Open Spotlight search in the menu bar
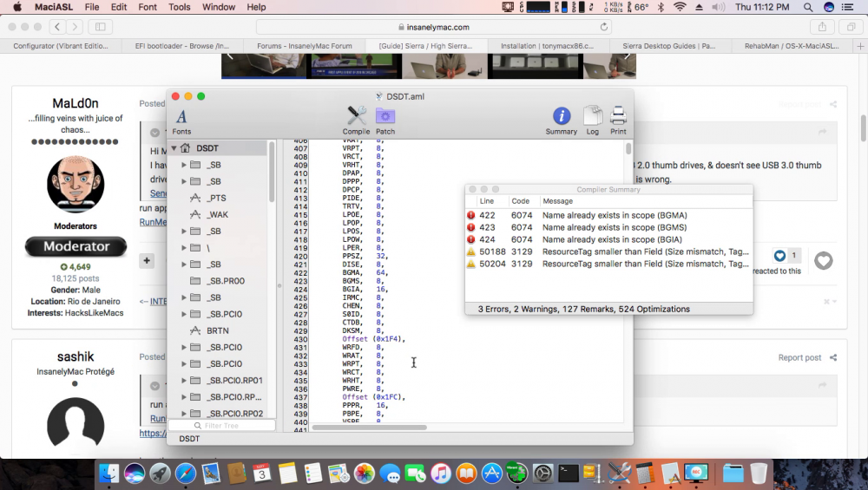The image size is (868, 490). point(807,7)
